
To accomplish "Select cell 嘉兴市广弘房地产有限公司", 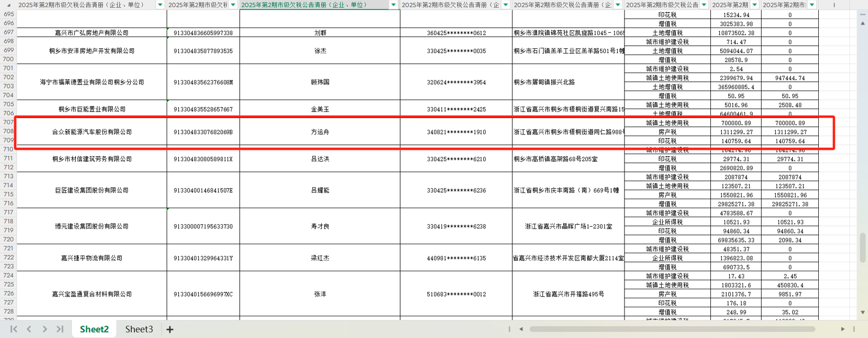I will click(x=92, y=32).
